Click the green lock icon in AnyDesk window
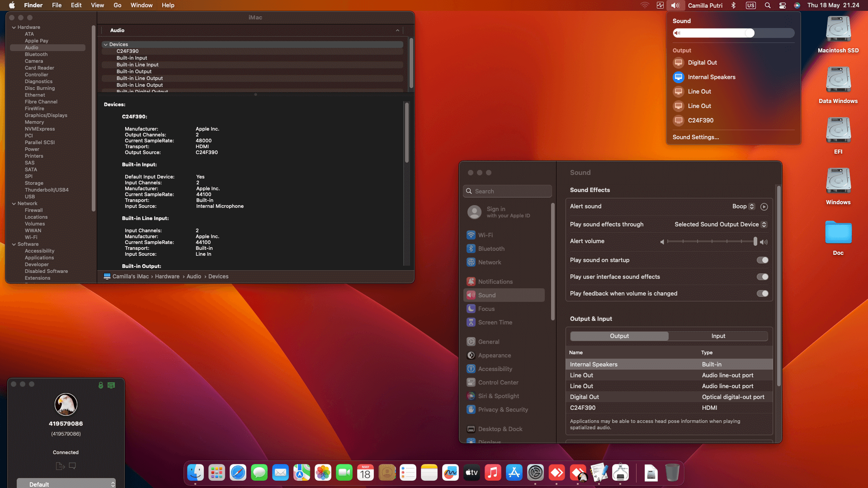This screenshot has width=868, height=488. click(101, 385)
